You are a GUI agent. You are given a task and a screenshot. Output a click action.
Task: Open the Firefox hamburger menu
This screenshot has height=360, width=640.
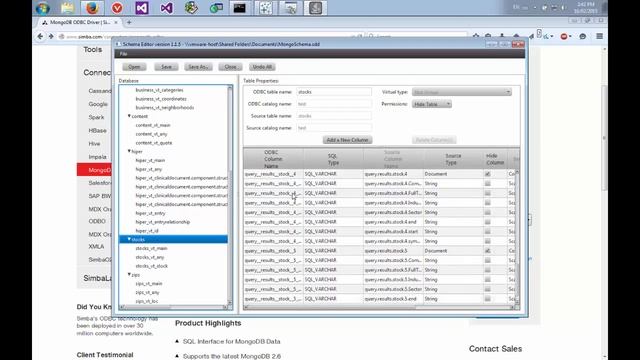pos(599,36)
